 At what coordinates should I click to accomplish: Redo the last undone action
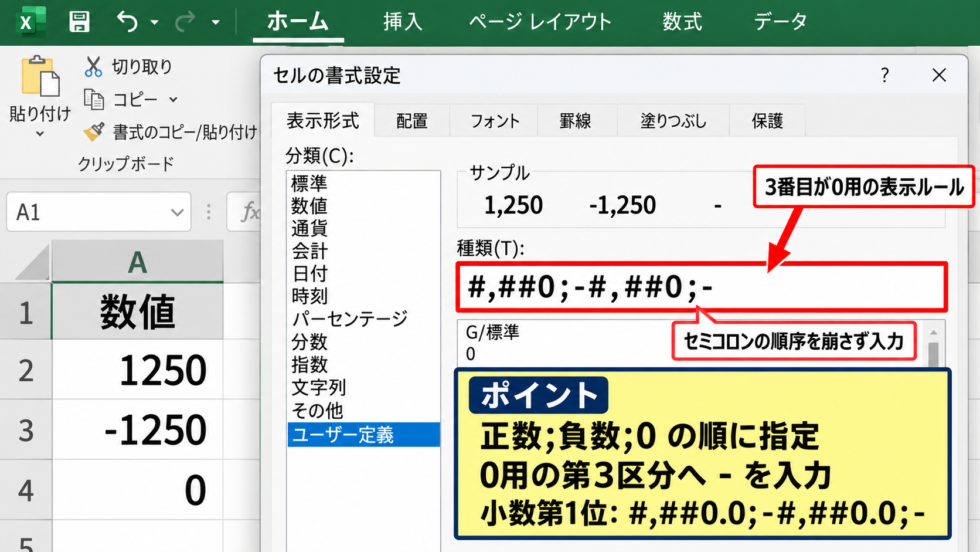click(185, 22)
